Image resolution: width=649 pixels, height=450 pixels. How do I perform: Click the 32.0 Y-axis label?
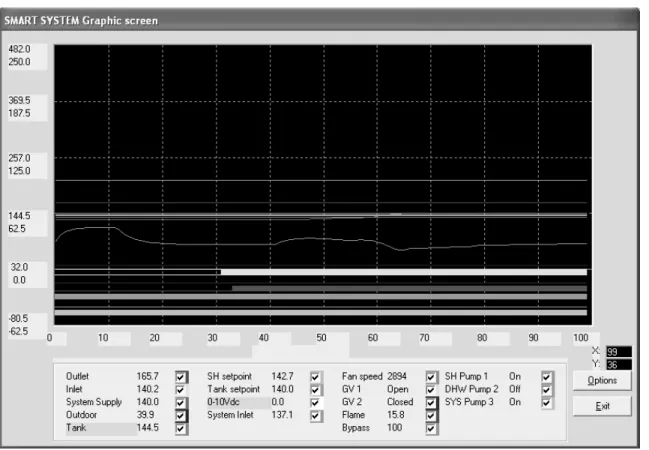19,267
